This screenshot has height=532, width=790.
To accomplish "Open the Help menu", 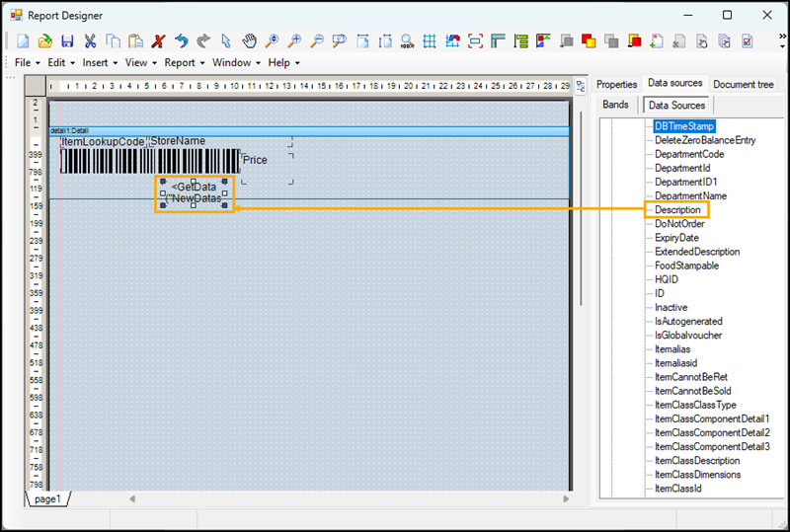I will coord(283,62).
